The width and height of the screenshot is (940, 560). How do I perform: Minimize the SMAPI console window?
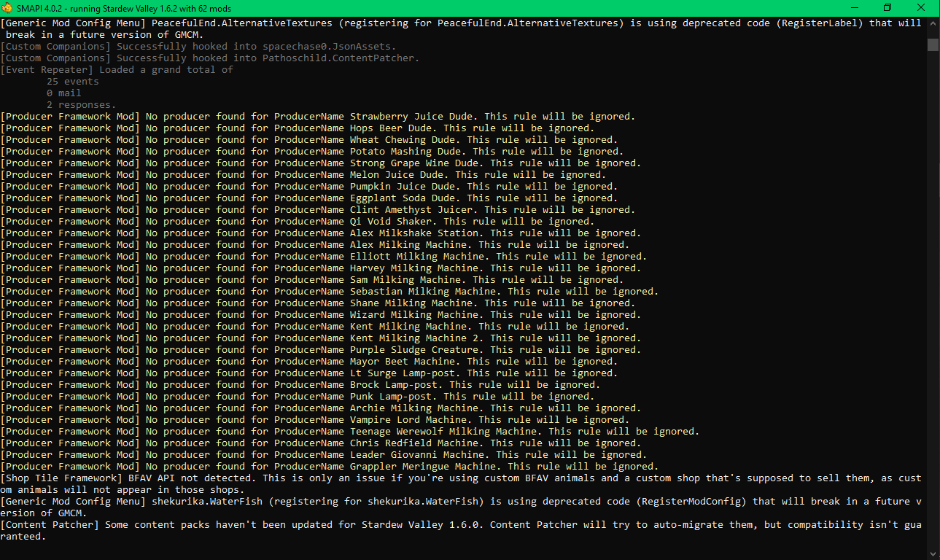853,8
